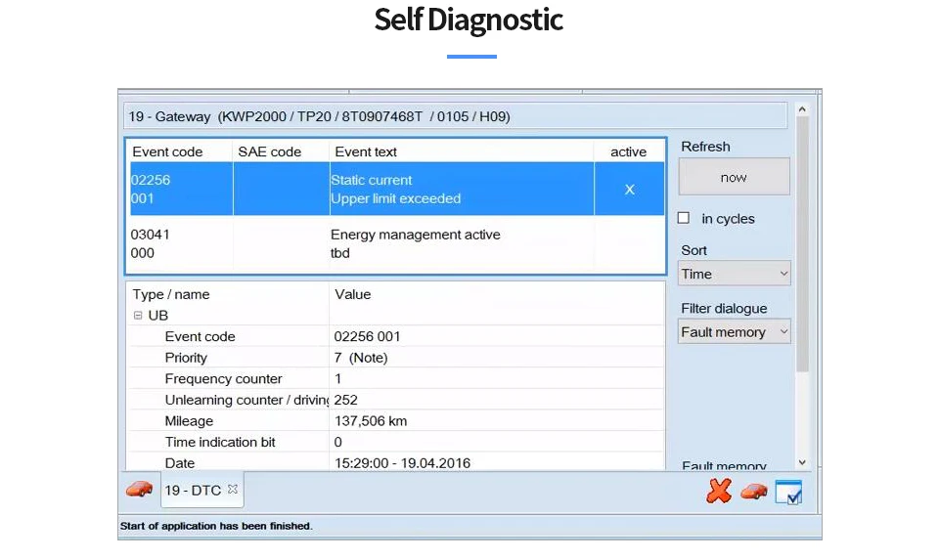939x560 pixels.
Task: Close the 19 - DTC tab
Action: pos(233,489)
